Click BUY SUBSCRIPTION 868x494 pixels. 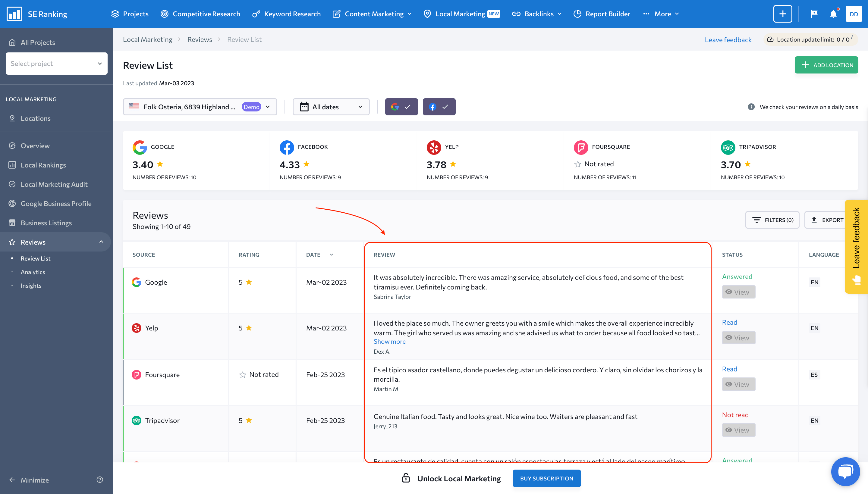pos(546,478)
